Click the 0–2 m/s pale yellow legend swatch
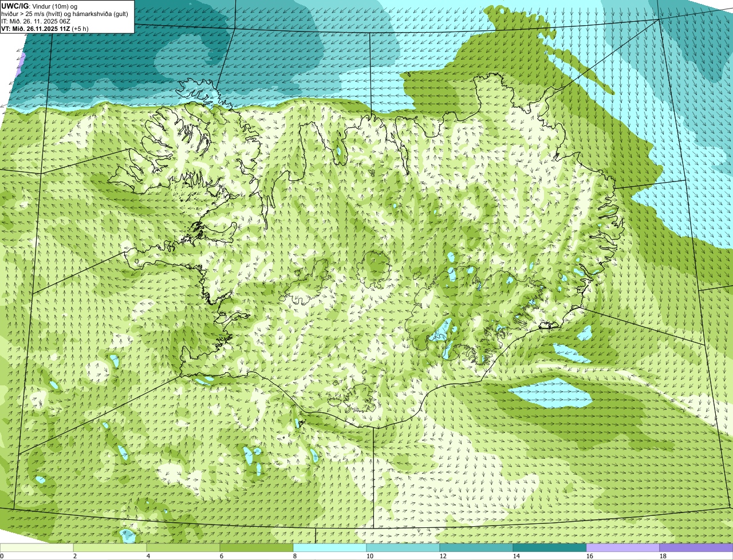Screen dimensions: 733x560 37,547
